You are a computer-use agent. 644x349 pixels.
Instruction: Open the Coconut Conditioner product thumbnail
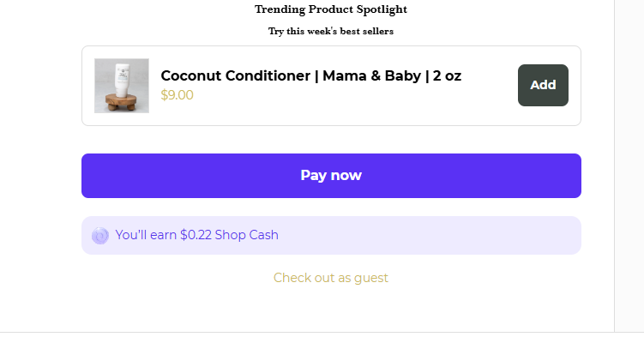(122, 86)
